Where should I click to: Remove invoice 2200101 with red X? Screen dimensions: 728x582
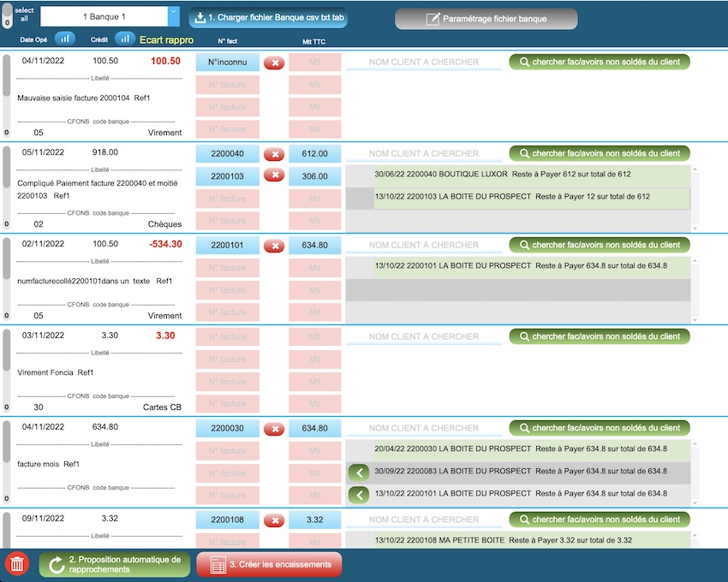point(274,246)
